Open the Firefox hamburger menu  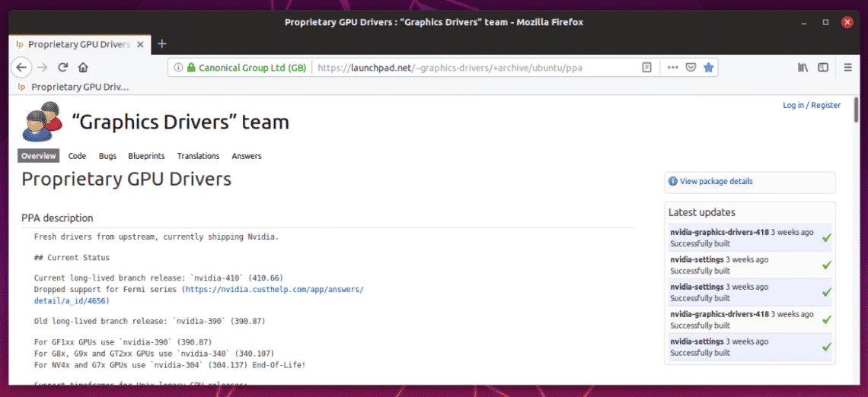pyautogui.click(x=847, y=68)
